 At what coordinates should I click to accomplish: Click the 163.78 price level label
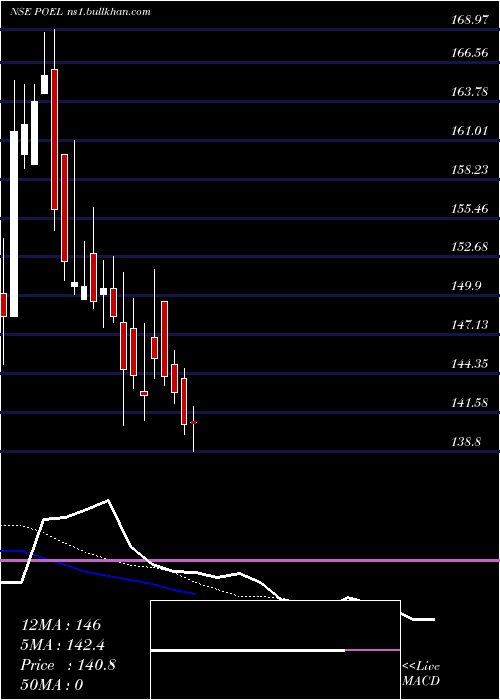click(470, 92)
